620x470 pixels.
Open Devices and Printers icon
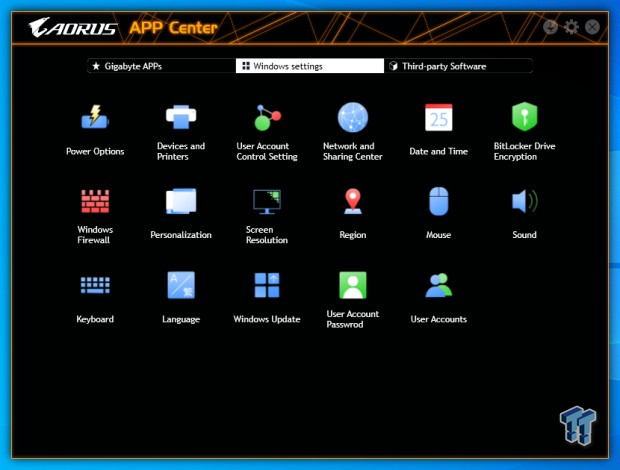click(x=181, y=117)
